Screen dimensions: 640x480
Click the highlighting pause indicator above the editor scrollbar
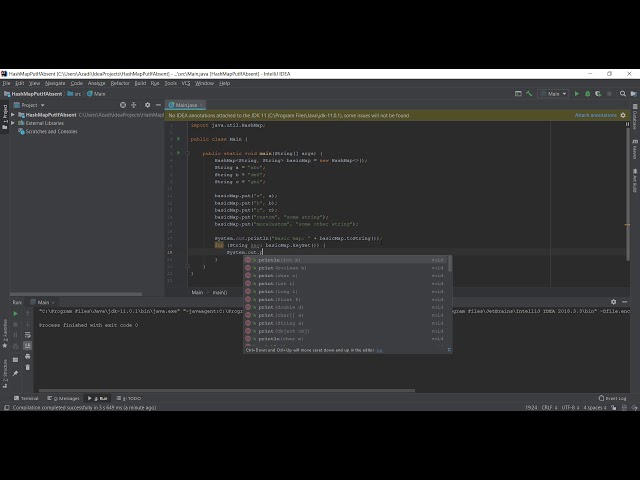[x=627, y=124]
